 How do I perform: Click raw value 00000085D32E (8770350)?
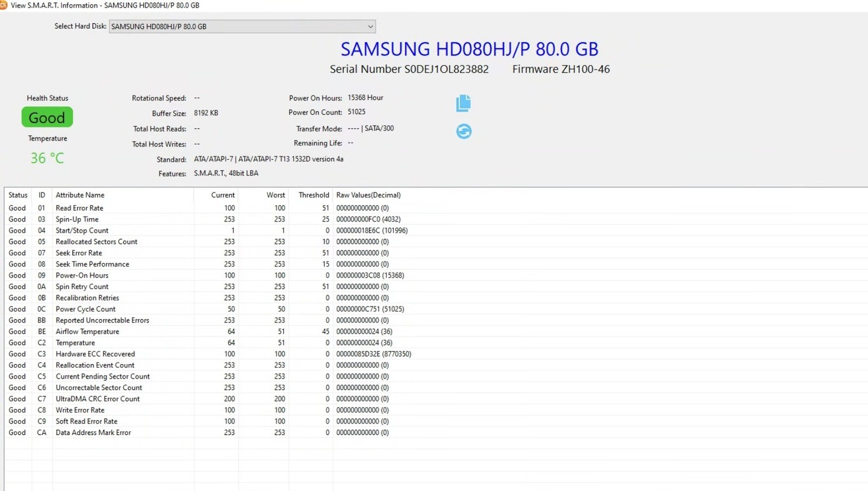point(374,354)
